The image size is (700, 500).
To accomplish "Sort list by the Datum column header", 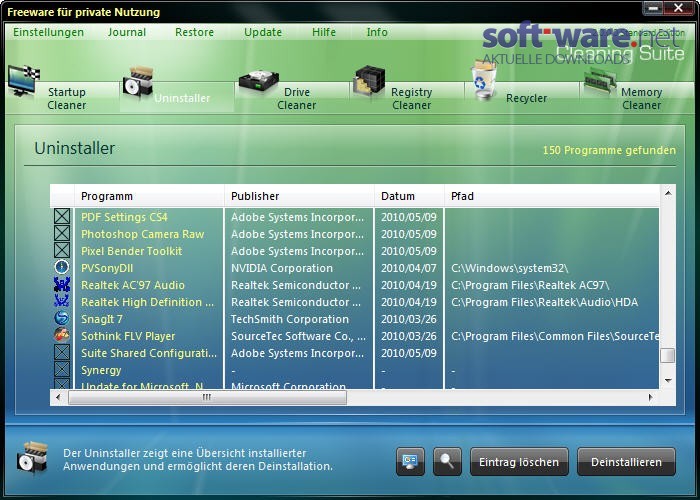I will coord(409,196).
